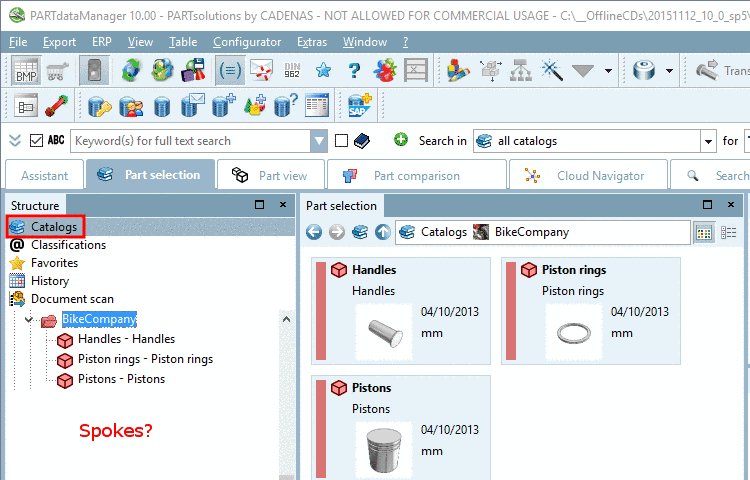Select 'Piston rings - Piston rings' tree item
The height and width of the screenshot is (480, 750).
tap(145, 359)
